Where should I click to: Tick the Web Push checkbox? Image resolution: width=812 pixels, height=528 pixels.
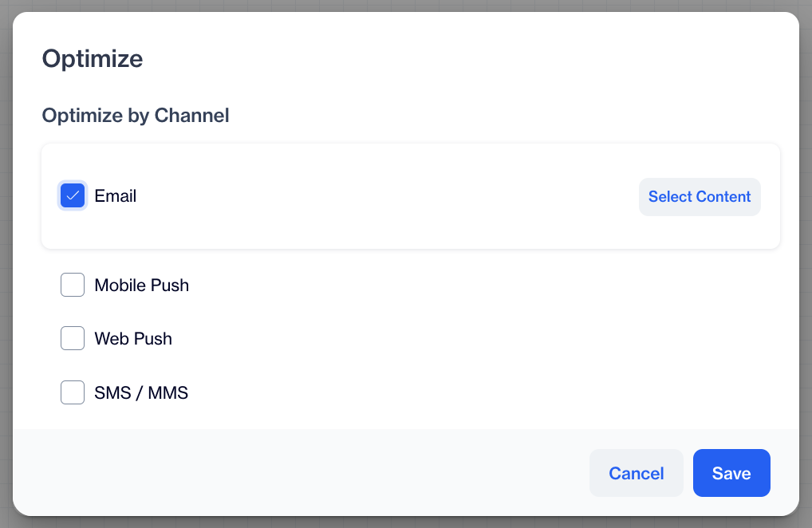(x=73, y=338)
